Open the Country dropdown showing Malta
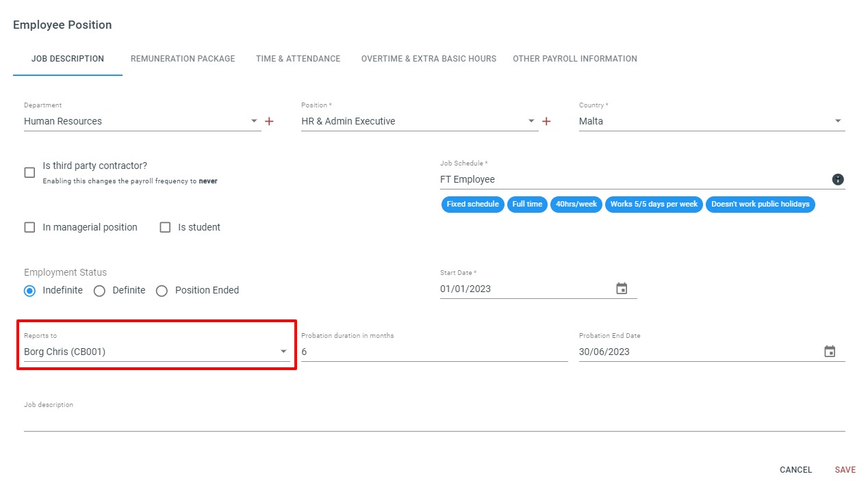 pyautogui.click(x=712, y=121)
